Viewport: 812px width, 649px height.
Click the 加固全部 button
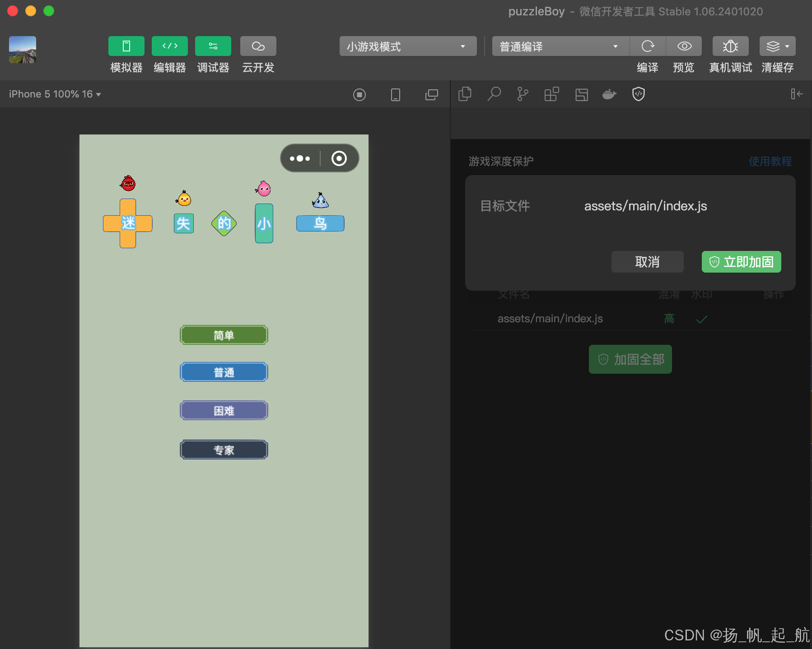(630, 359)
